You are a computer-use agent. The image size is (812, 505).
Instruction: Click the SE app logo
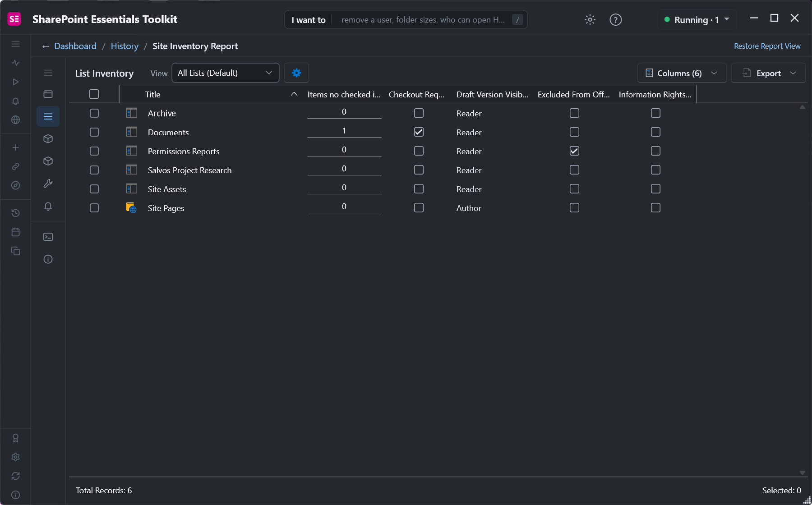[x=14, y=19]
